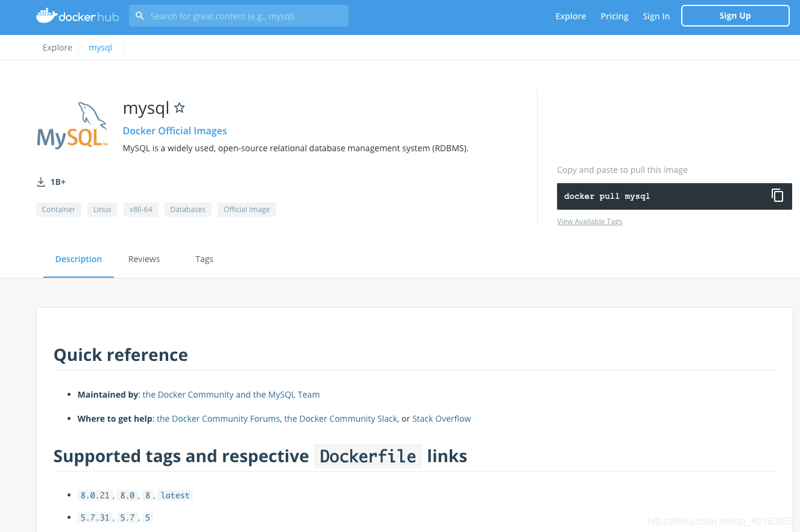Click the docker pull mysql command text
Image resolution: width=800 pixels, height=532 pixels.
pos(607,196)
